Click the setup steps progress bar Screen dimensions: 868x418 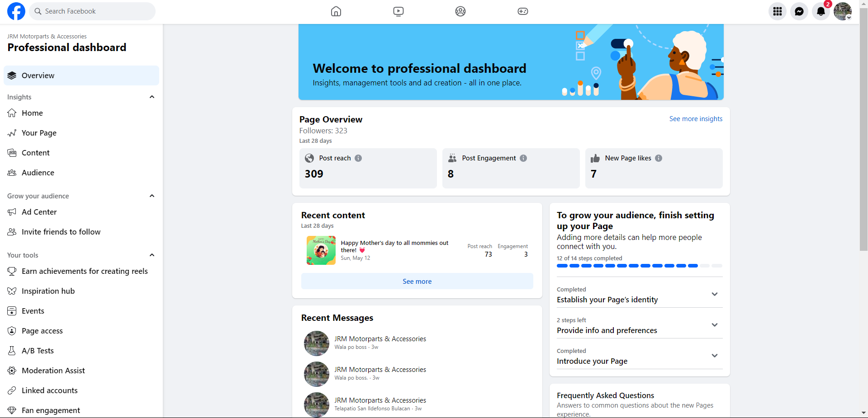640,266
